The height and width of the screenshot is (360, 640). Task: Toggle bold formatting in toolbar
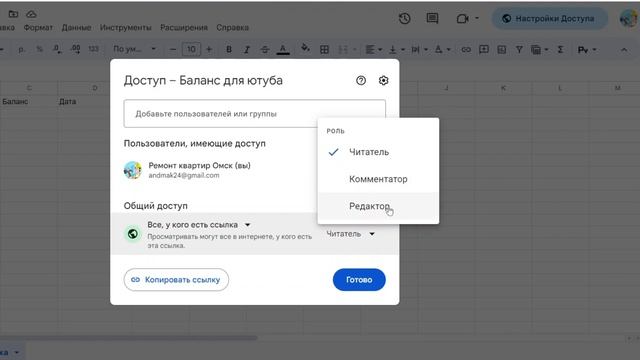(x=229, y=49)
